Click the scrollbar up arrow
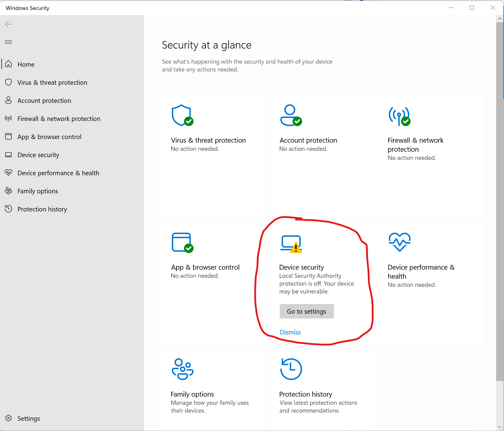The image size is (504, 431). click(x=500, y=19)
